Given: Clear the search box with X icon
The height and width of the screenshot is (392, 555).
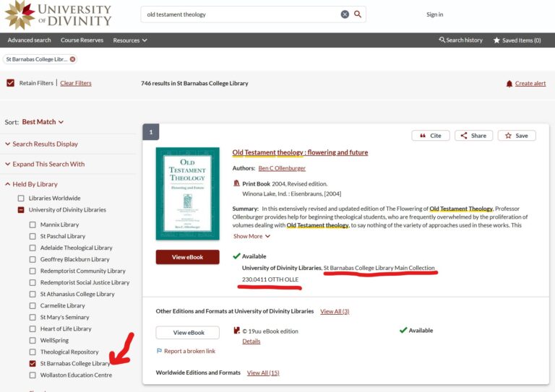Looking at the screenshot, I should click(345, 14).
